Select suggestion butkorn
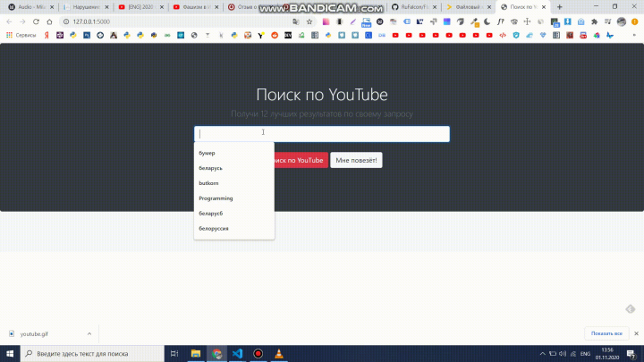Image resolution: width=644 pixels, height=362 pixels. pyautogui.click(x=234, y=183)
